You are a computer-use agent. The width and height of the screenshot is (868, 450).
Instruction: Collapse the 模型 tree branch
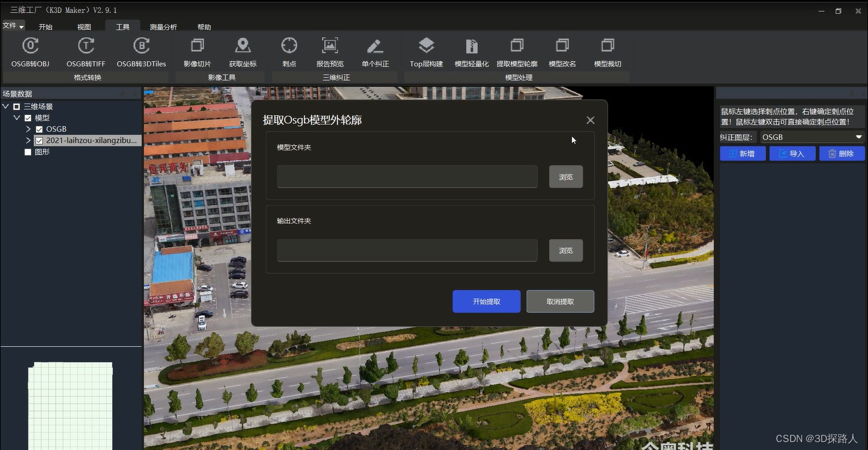click(x=17, y=118)
